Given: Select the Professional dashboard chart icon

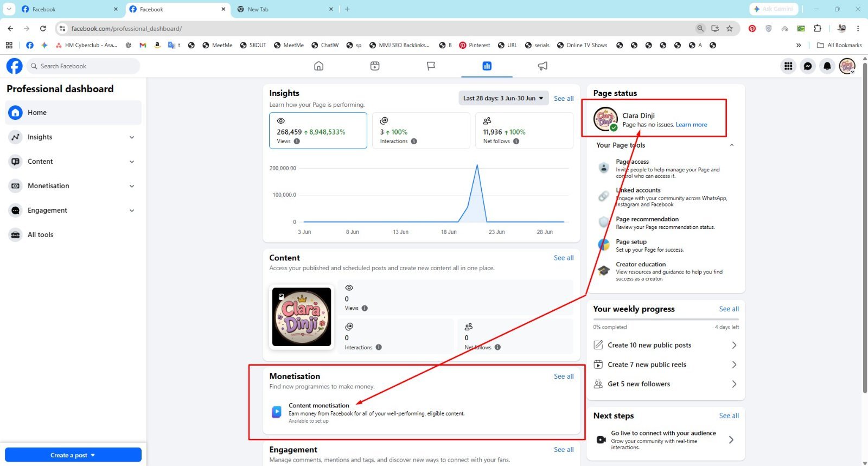Looking at the screenshot, I should 487,66.
